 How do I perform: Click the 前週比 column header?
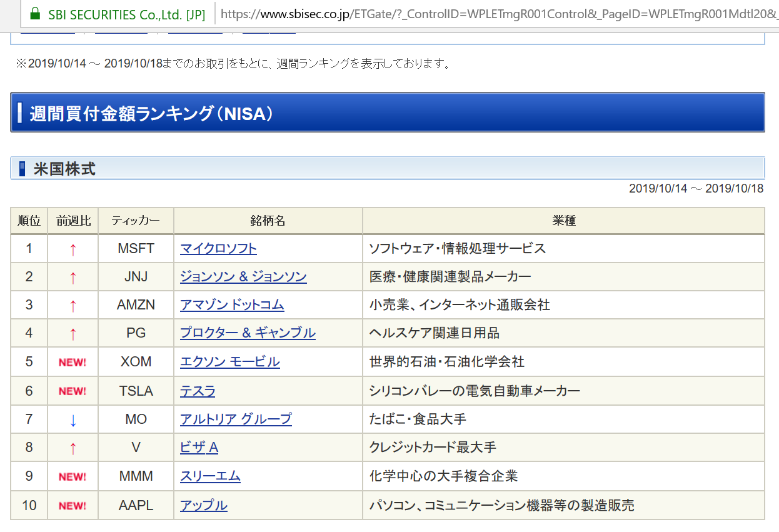pos(73,221)
